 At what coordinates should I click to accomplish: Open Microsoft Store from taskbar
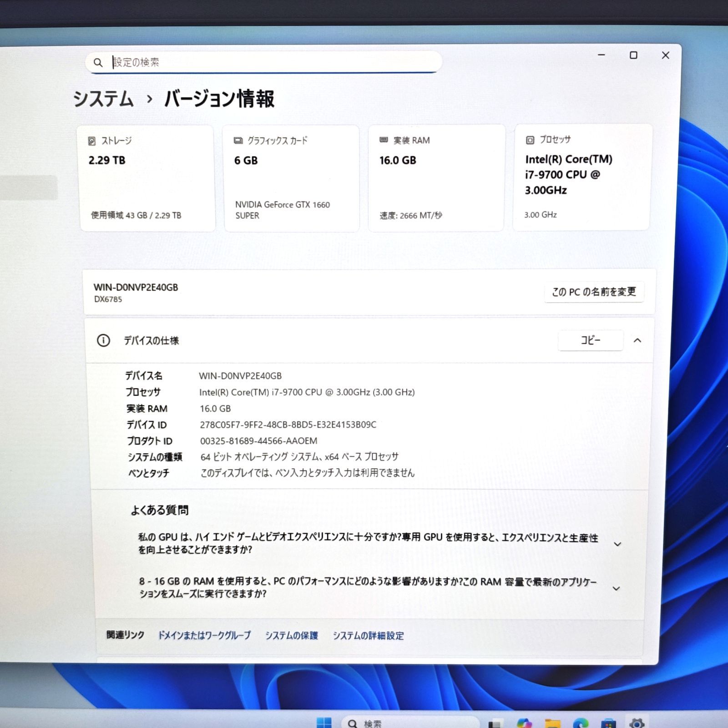pos(608,723)
